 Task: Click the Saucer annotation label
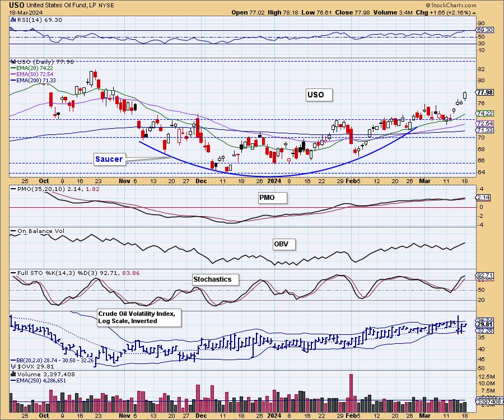(109, 159)
